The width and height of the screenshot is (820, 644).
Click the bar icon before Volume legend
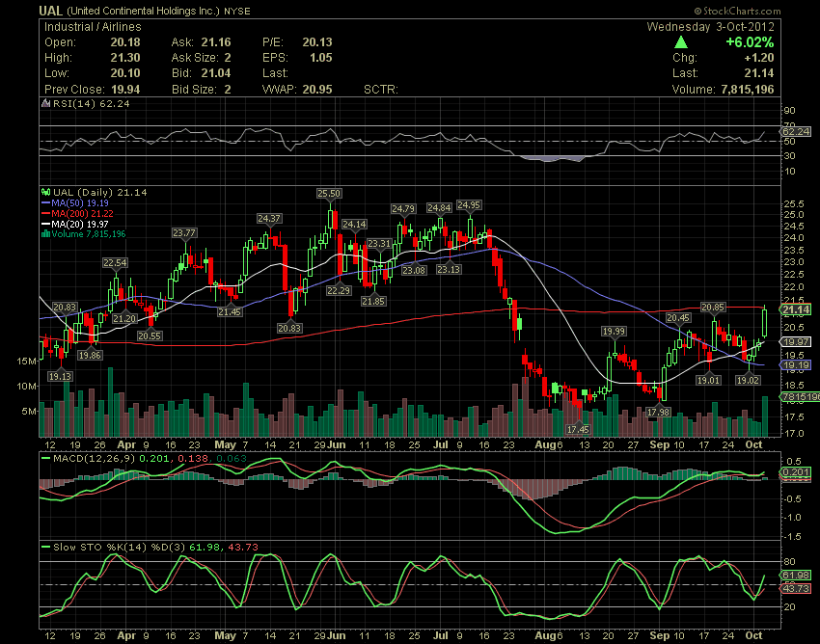(x=46, y=234)
